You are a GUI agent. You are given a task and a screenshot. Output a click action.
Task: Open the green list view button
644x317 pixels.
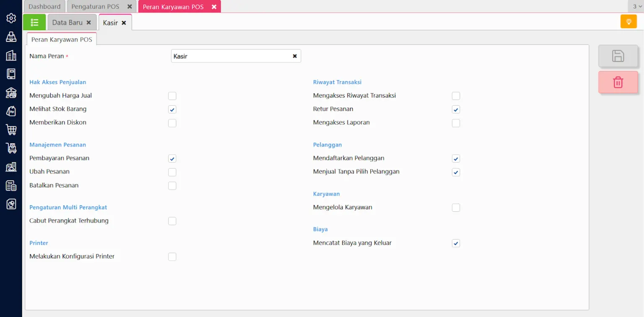(34, 22)
